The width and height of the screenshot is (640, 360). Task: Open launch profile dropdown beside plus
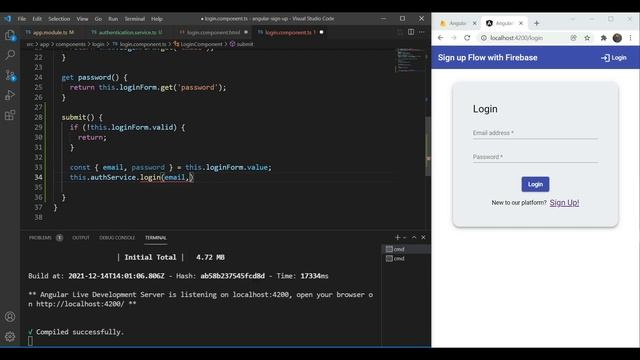404,237
